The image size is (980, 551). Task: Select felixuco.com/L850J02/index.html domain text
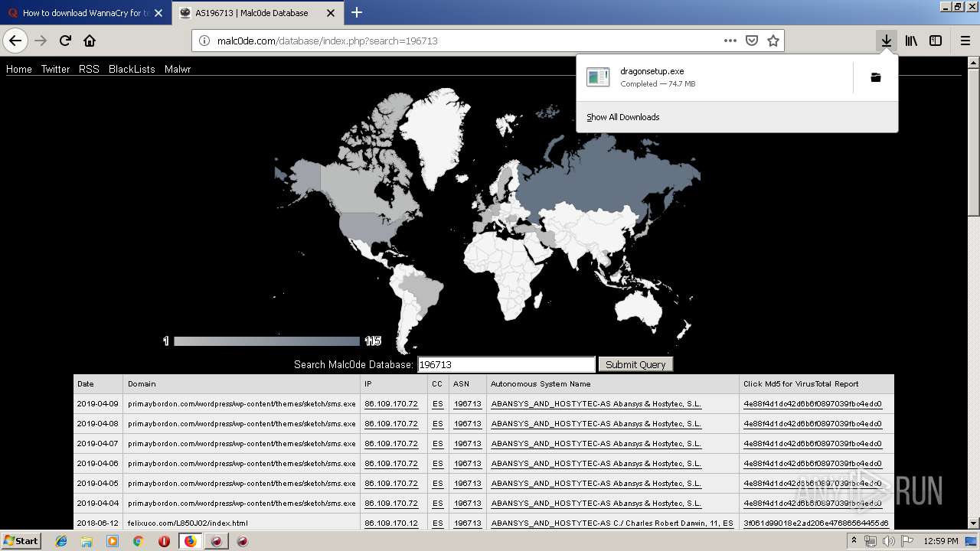188,523
